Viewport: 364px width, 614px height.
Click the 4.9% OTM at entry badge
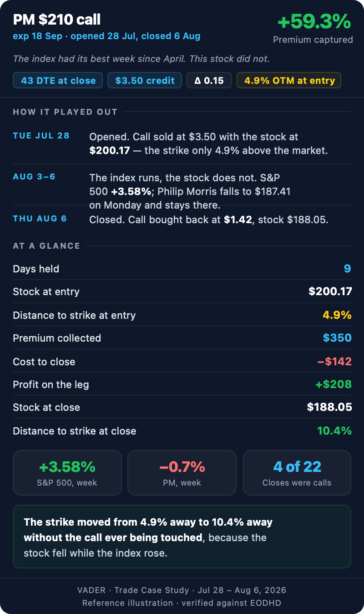289,81
